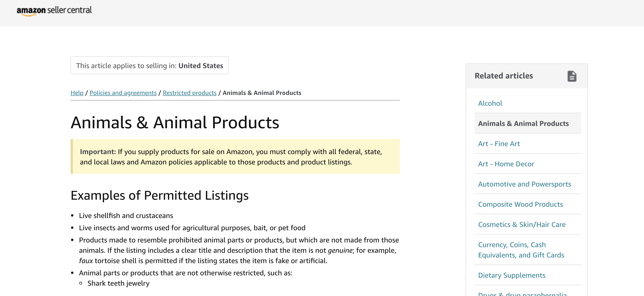This screenshot has height=296, width=644.
Task: Open the Restricted products breadcrumb link
Action: pyautogui.click(x=190, y=93)
